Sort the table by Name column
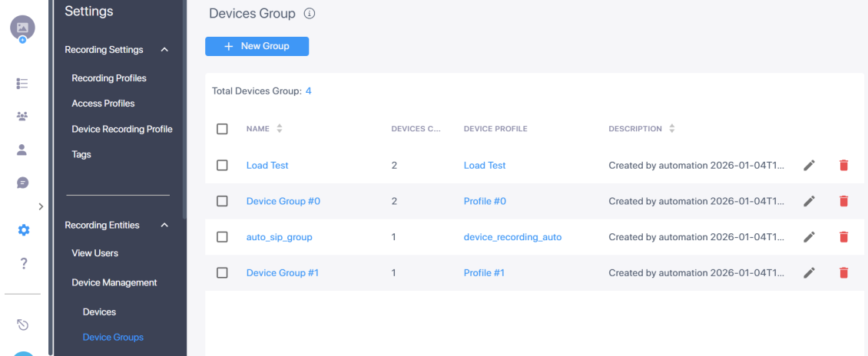The height and width of the screenshot is (356, 868). pos(279,129)
